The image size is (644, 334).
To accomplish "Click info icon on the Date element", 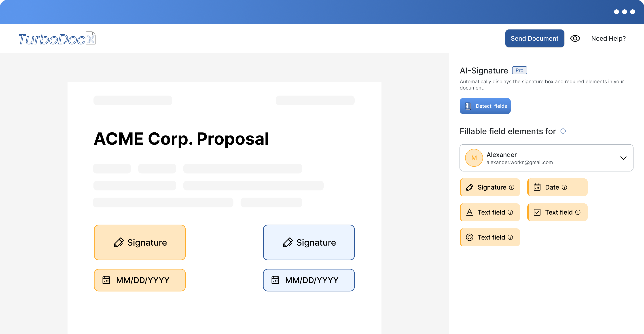I will (564, 188).
